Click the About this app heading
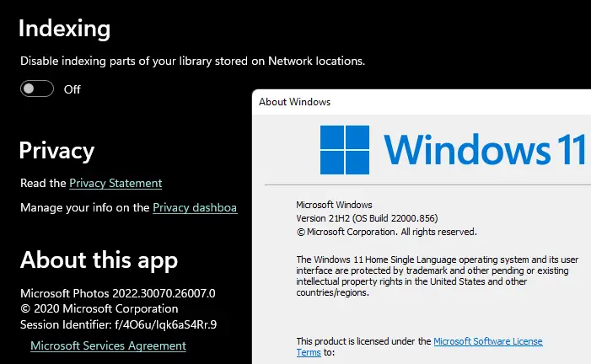 (99, 260)
